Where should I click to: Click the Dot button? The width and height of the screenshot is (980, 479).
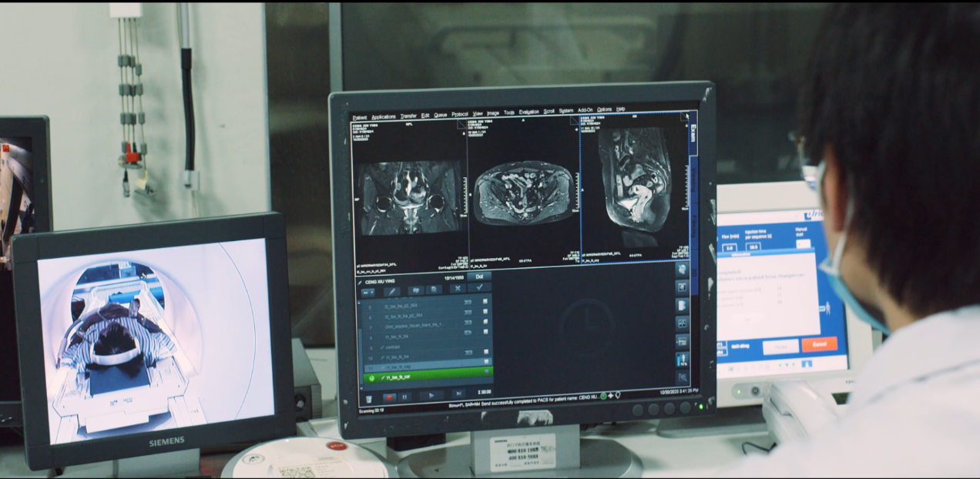tap(478, 276)
